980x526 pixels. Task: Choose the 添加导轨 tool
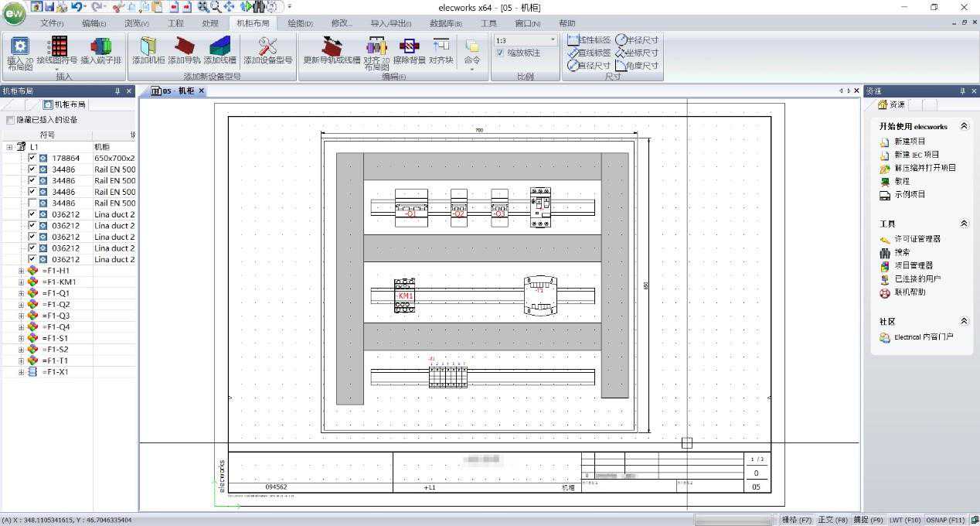185,47
